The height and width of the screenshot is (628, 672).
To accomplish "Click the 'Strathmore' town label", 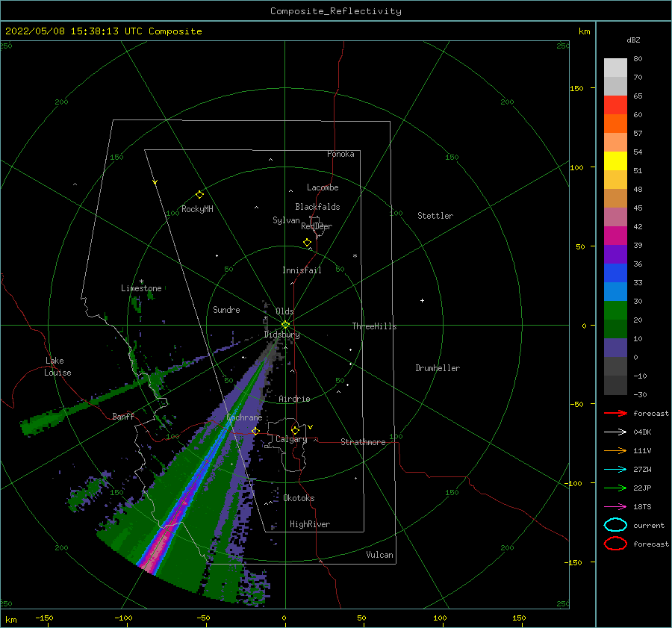I will click(x=363, y=442).
